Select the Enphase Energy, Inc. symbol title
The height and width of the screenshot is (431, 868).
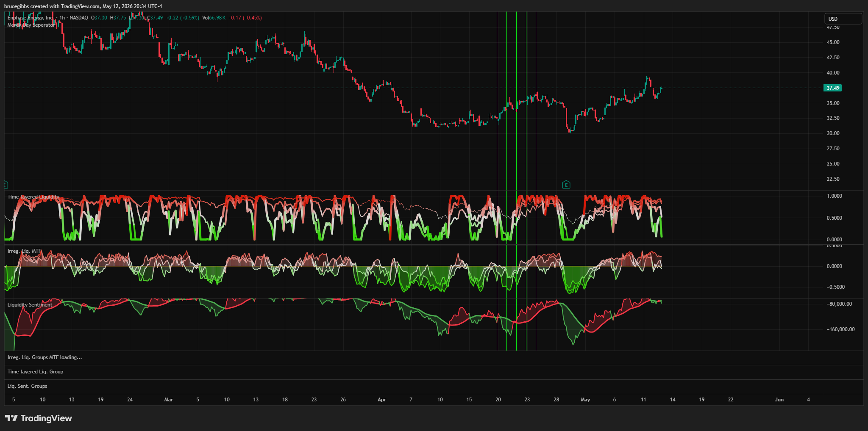point(31,18)
